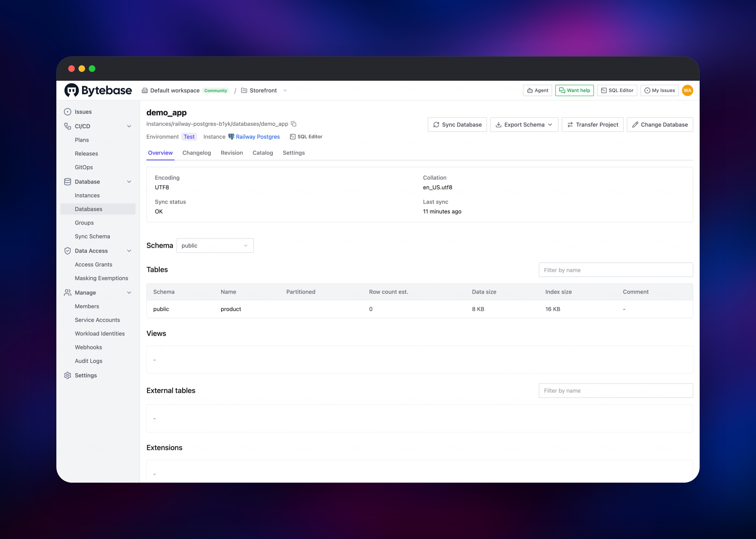Open SQL Editor from top header

617,90
